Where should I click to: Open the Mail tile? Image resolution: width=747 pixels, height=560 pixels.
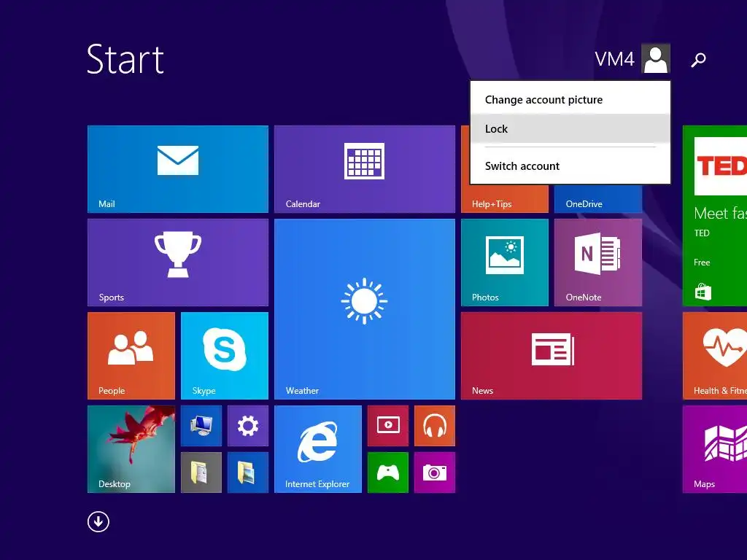click(178, 169)
